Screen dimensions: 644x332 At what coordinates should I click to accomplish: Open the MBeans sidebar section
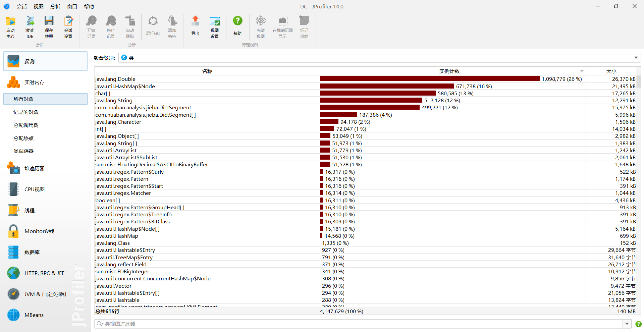[46, 315]
